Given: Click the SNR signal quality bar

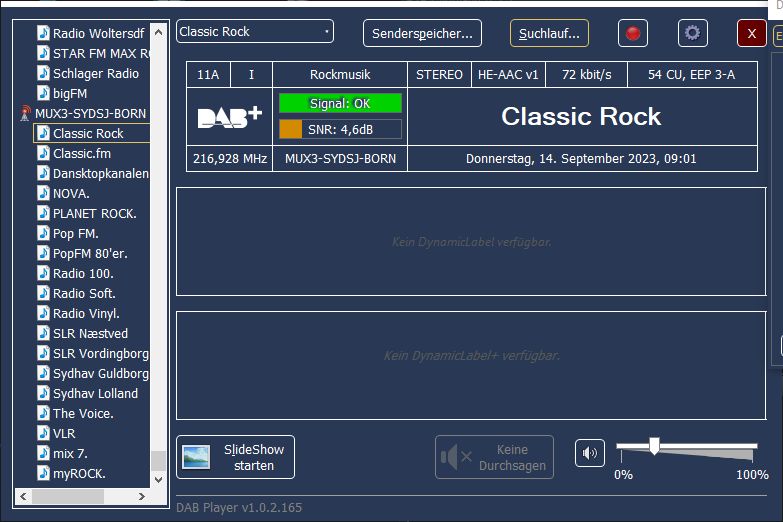Looking at the screenshot, I should pos(340,129).
